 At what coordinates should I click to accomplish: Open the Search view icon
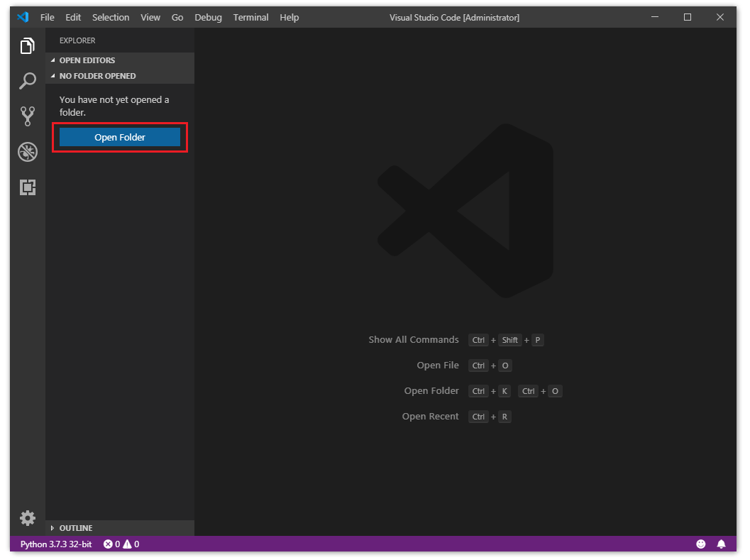pos(27,81)
